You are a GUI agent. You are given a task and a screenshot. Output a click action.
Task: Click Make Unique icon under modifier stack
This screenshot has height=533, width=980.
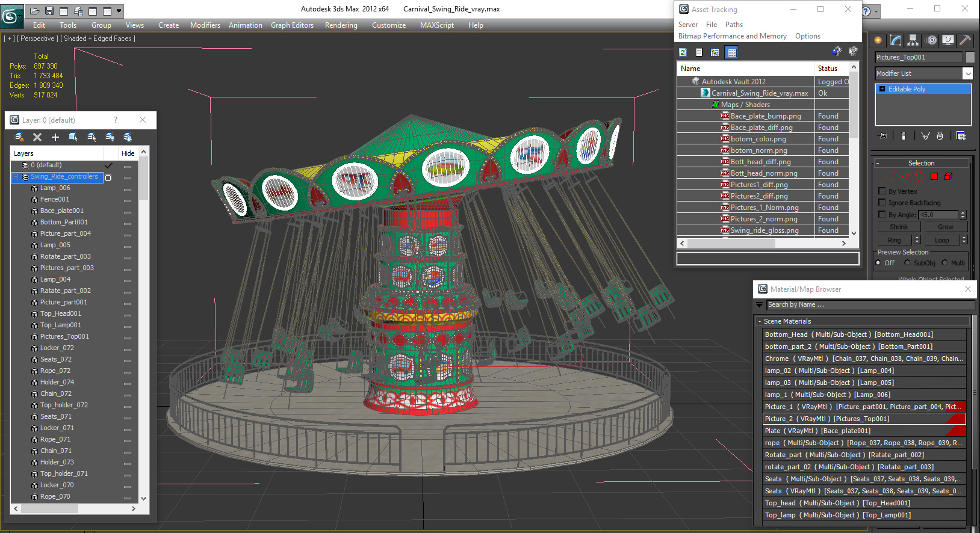click(925, 136)
